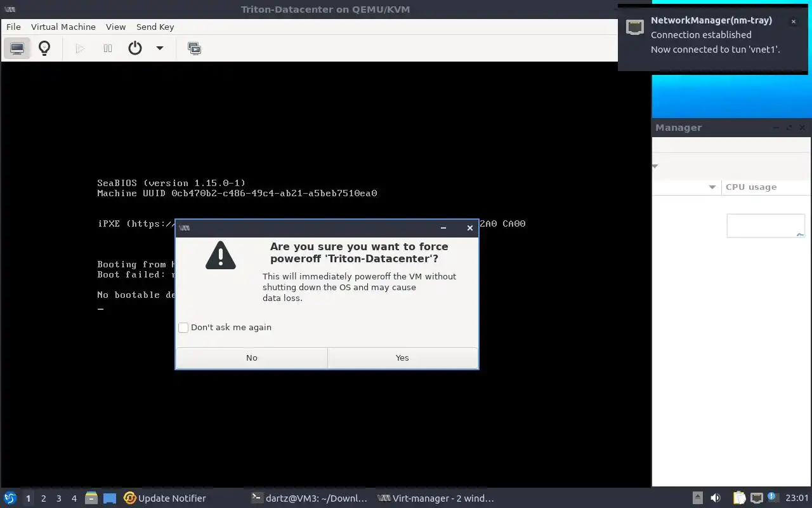812x508 pixels.
Task: Click "Connection established" notification text
Action: 701,35
